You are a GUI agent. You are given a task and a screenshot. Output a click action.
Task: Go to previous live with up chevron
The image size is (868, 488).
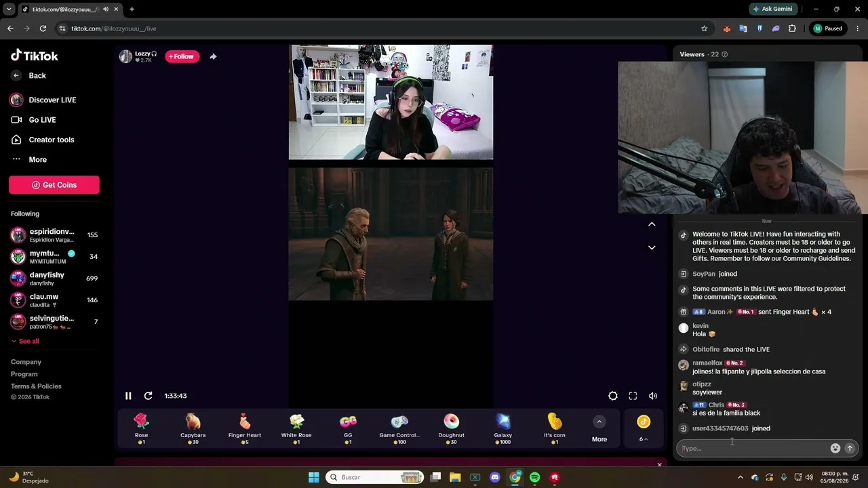click(x=652, y=224)
